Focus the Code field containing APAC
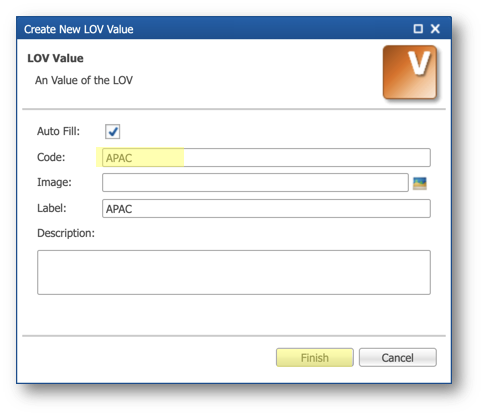 266,158
